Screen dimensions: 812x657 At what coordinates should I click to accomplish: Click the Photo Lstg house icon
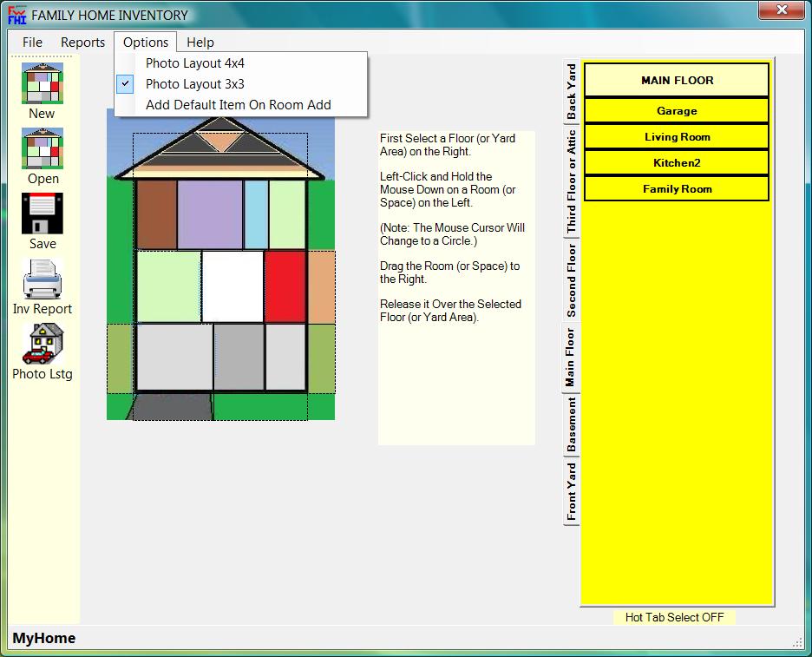(43, 344)
